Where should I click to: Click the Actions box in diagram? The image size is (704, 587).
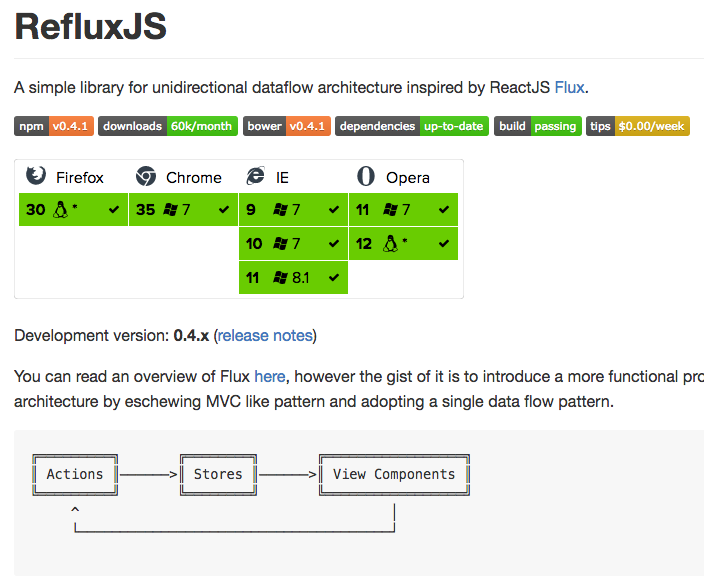click(75, 475)
